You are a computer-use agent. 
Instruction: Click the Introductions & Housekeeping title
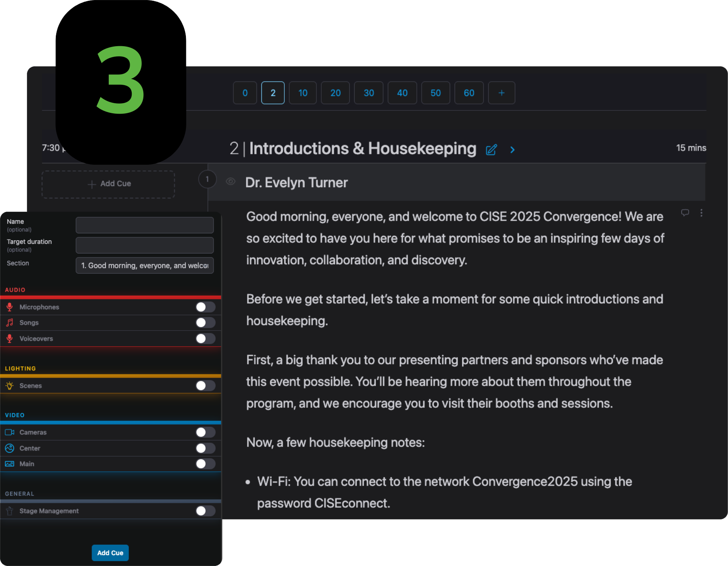coord(363,148)
